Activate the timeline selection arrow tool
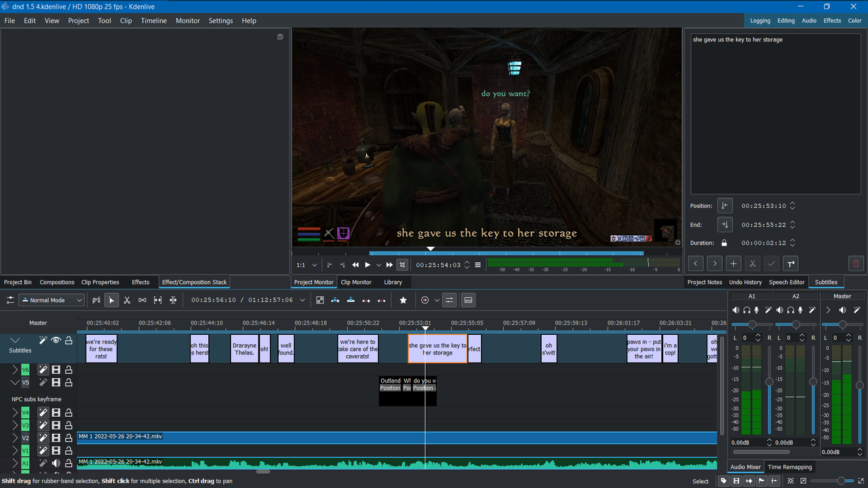Image resolution: width=868 pixels, height=488 pixels. pos(112,300)
